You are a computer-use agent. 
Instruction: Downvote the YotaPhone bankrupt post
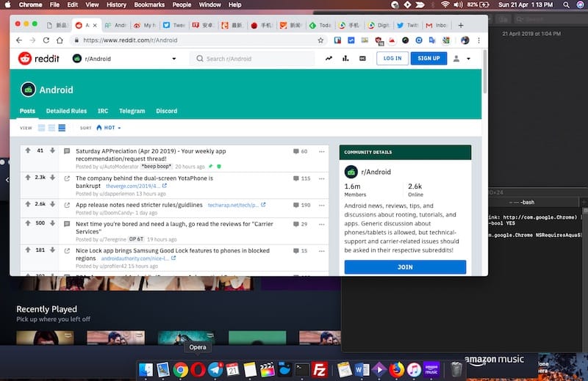[x=52, y=178]
